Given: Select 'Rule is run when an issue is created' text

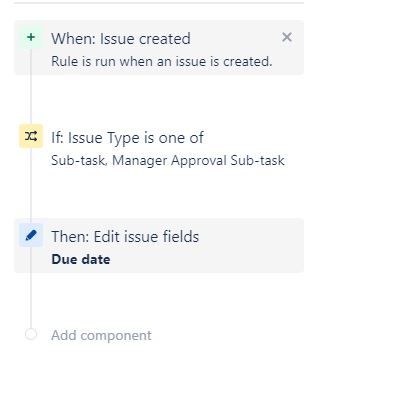Looking at the screenshot, I should coord(162,62).
